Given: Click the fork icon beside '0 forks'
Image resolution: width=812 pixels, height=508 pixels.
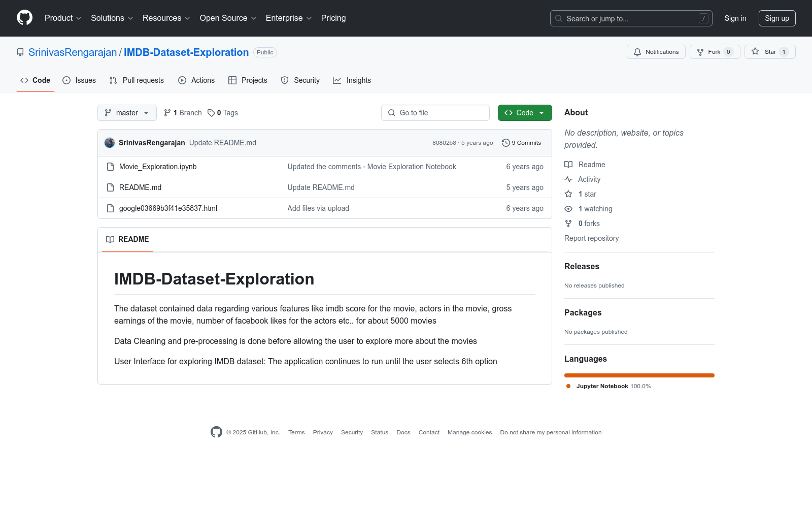Looking at the screenshot, I should pyautogui.click(x=568, y=224).
